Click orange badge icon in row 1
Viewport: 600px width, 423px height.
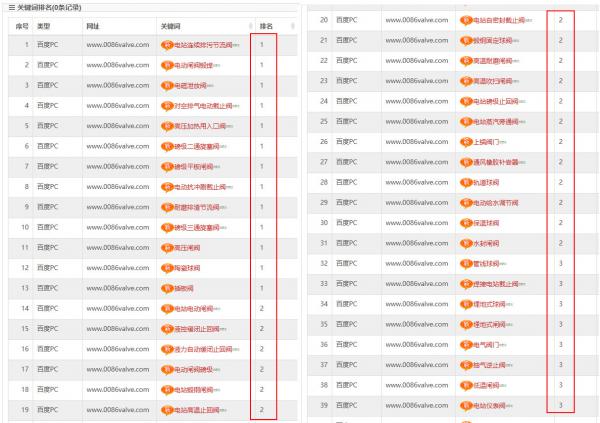(x=167, y=45)
